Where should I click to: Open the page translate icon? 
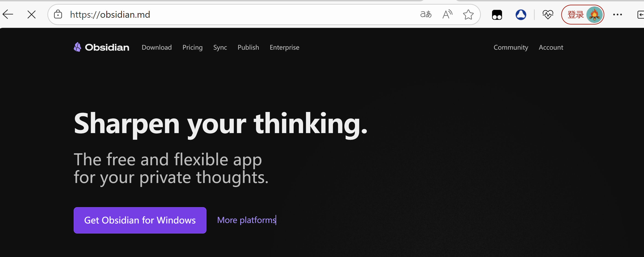426,14
